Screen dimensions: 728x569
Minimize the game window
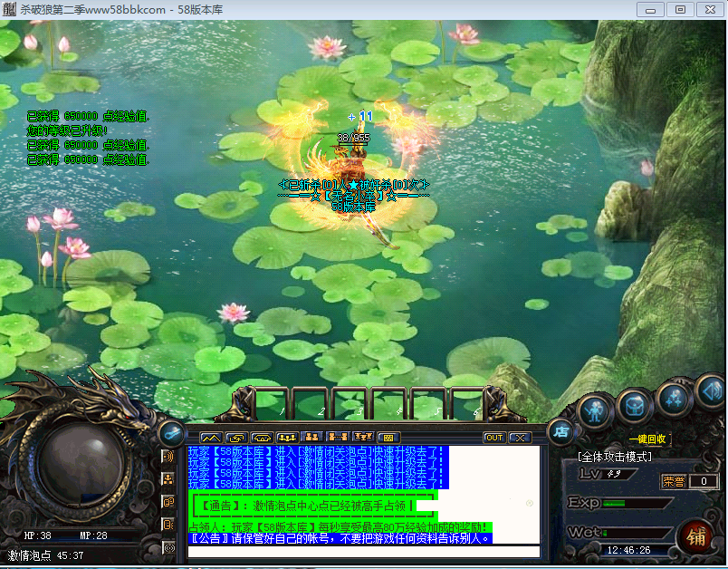[650, 10]
